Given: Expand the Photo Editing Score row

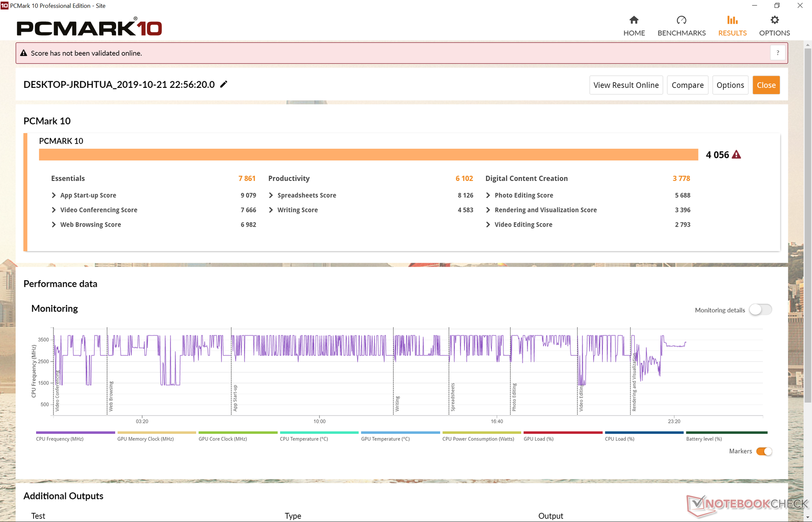Looking at the screenshot, I should click(x=488, y=195).
